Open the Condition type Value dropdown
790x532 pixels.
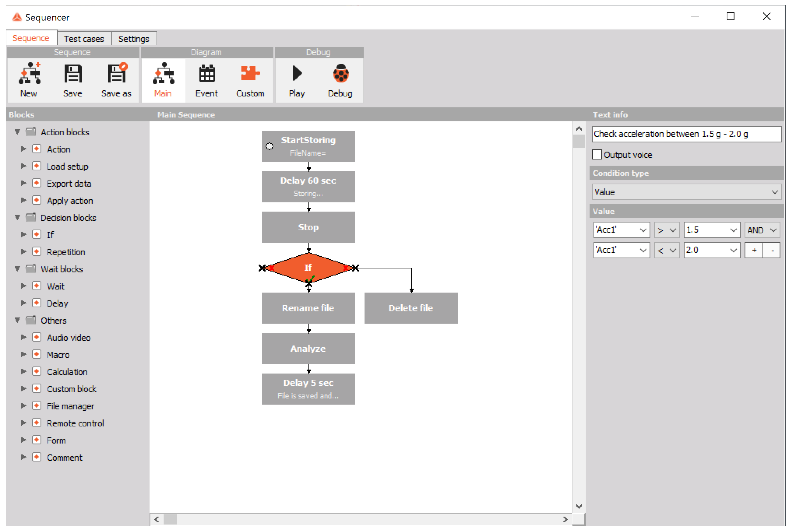coord(686,192)
